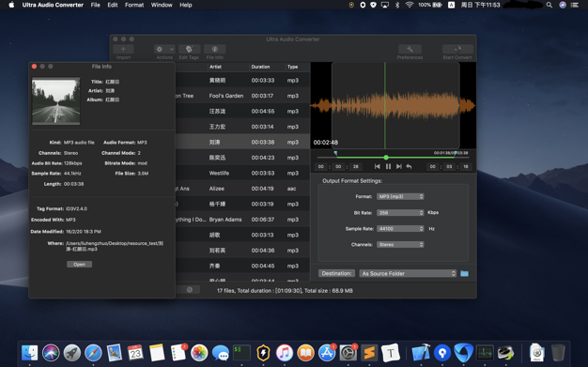Open Notification Center from menu bar
Image resolution: width=588 pixels, height=367 pixels.
[575, 5]
